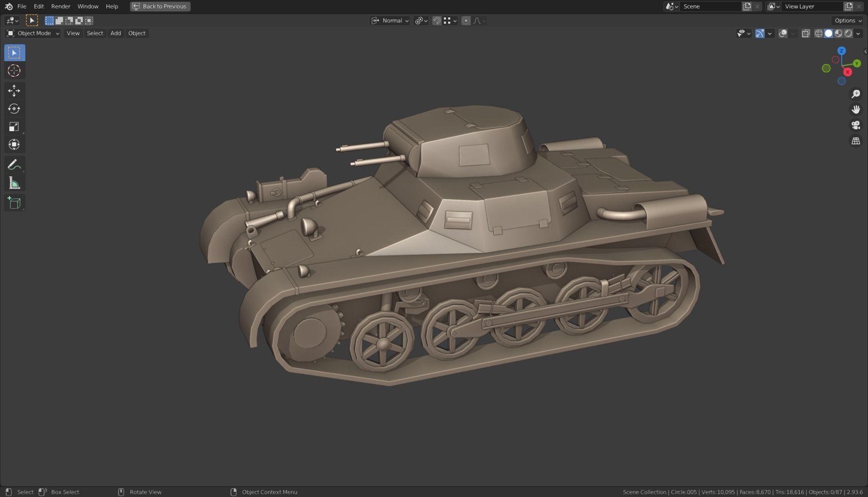Toggle show gizmos button
Image resolution: width=868 pixels, height=497 pixels.
[759, 33]
